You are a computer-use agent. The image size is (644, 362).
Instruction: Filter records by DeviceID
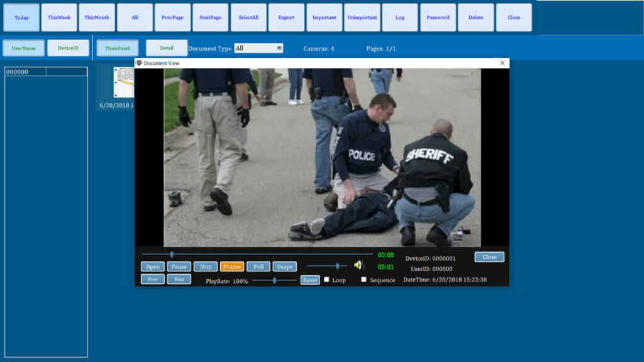point(68,47)
